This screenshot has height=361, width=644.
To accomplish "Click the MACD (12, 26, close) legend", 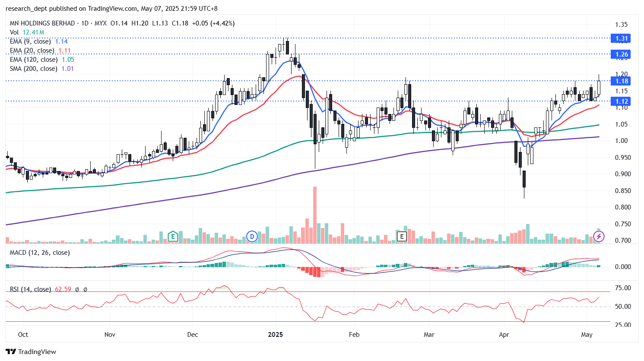I will [40, 253].
